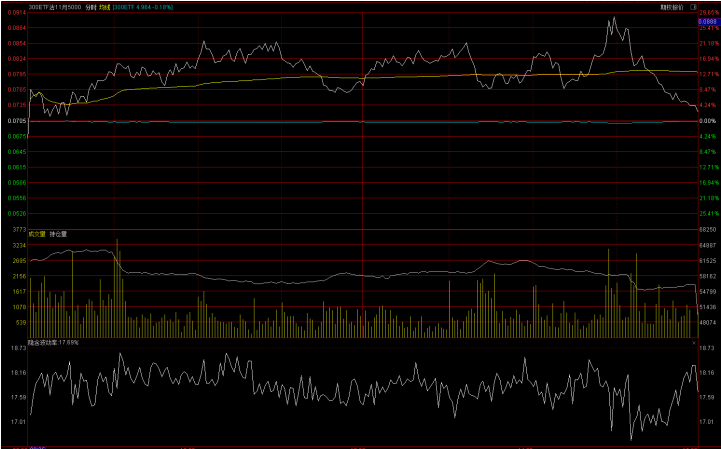This screenshot has width=721, height=449.
Task: Close the 隐含波动率 sub-panel with the x
Action: (x=692, y=341)
